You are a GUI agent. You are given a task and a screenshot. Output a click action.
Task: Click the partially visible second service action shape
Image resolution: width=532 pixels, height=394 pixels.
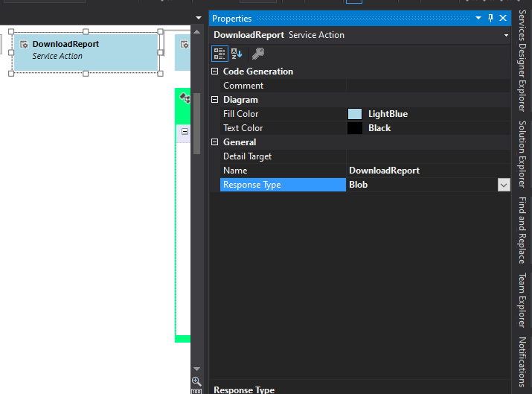pyautogui.click(x=182, y=52)
